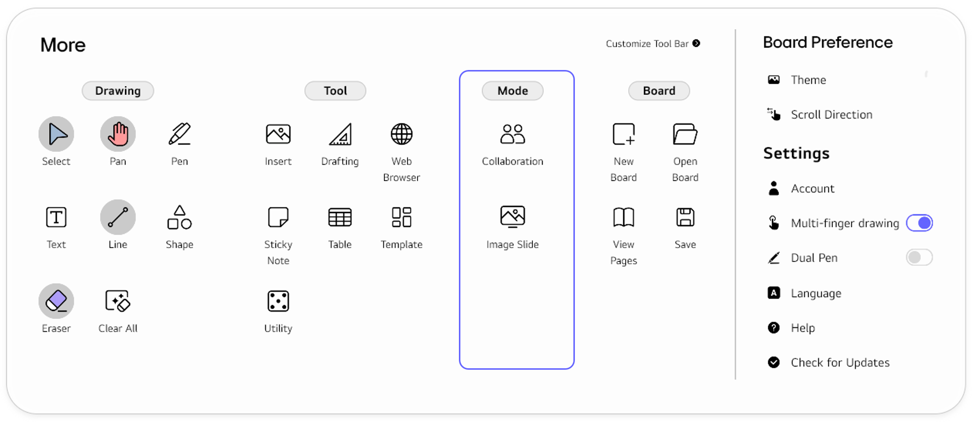Open the Shape tool

tap(180, 217)
